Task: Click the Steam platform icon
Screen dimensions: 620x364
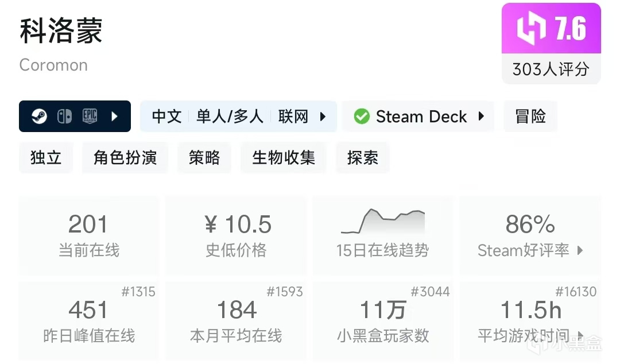Action: [40, 117]
